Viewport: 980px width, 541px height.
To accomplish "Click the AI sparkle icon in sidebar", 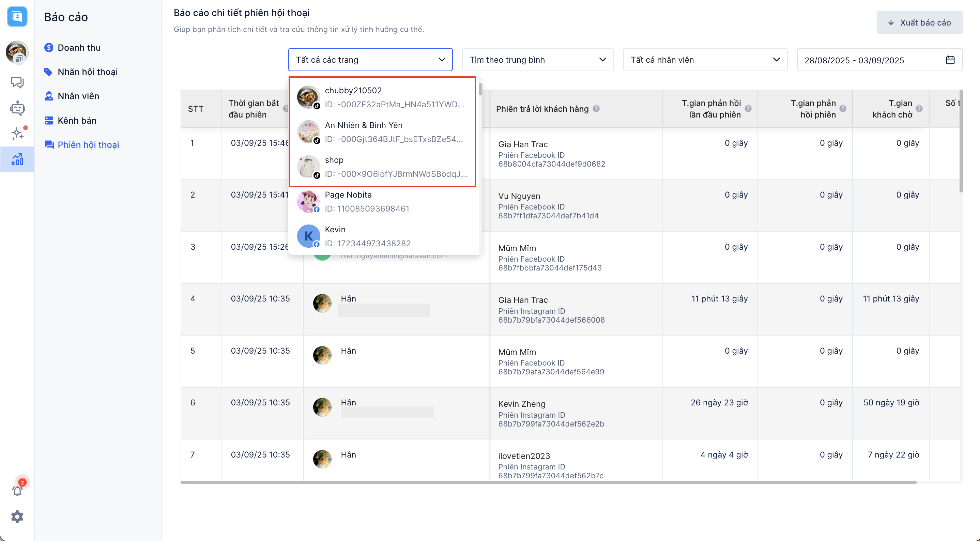I will pos(17,134).
